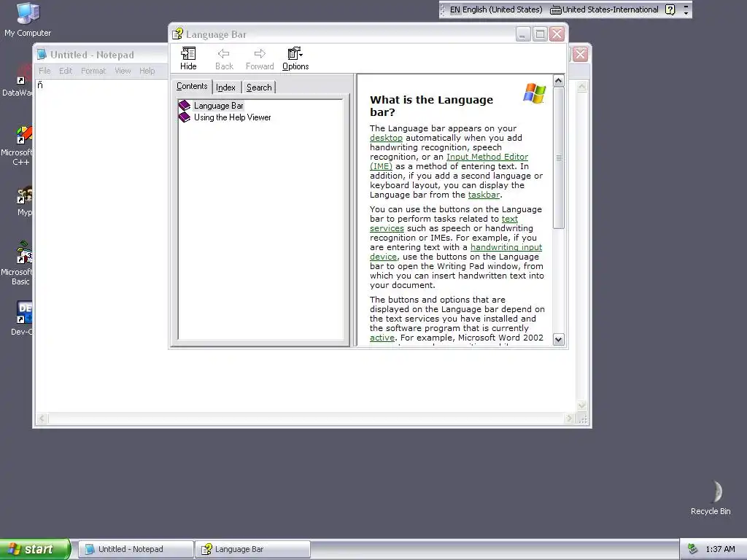This screenshot has width=747, height=560.
Task: Click the help pane scroll up arrow
Action: 558,80
